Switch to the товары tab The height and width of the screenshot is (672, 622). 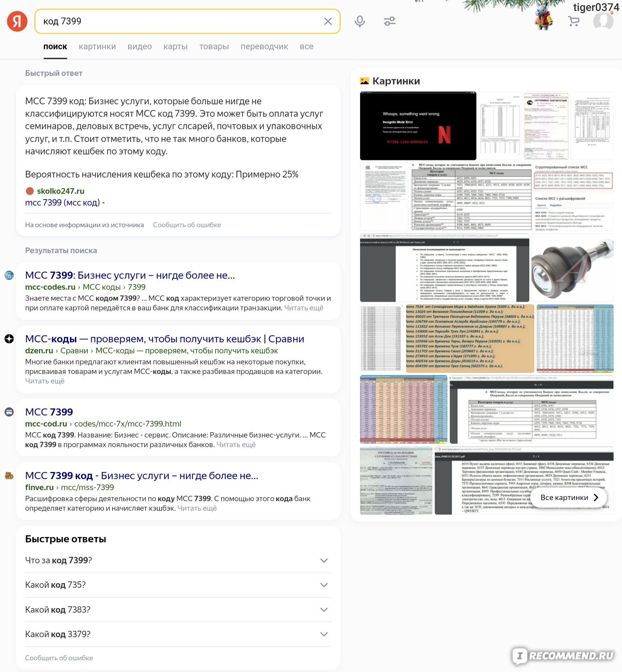(x=214, y=47)
